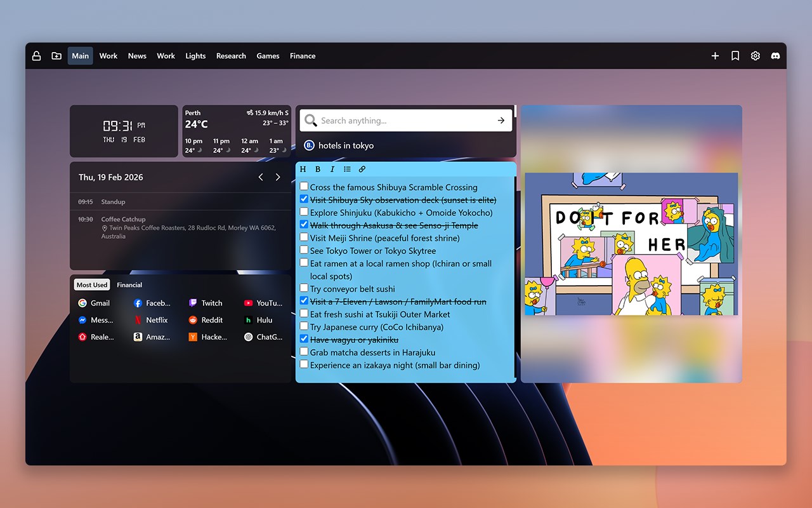Check 'Eat fresh sushi at Tsukiji Outer Market'
The height and width of the screenshot is (508, 812).
tap(304, 314)
